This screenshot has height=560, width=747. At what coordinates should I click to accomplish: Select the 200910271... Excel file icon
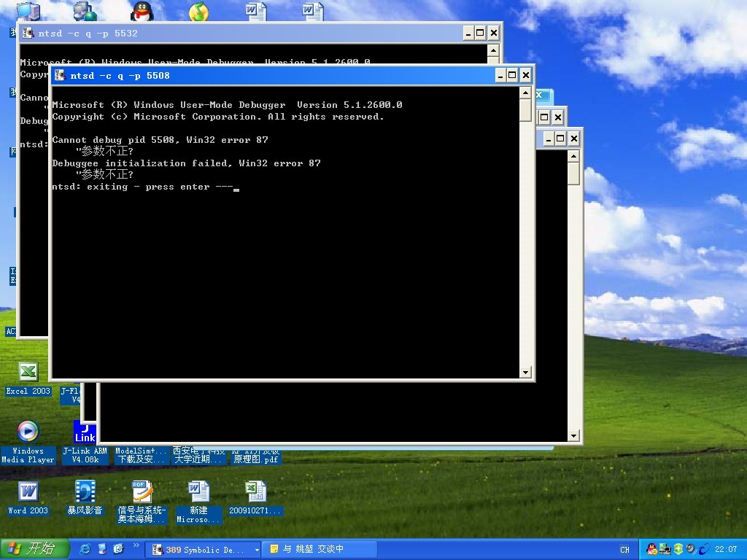[256, 498]
